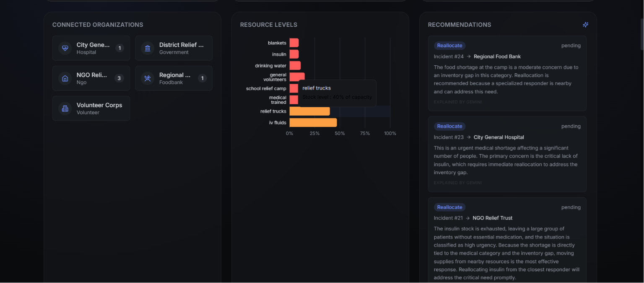Click the iv fluids orange bar
The height and width of the screenshot is (283, 644).
[x=313, y=123]
